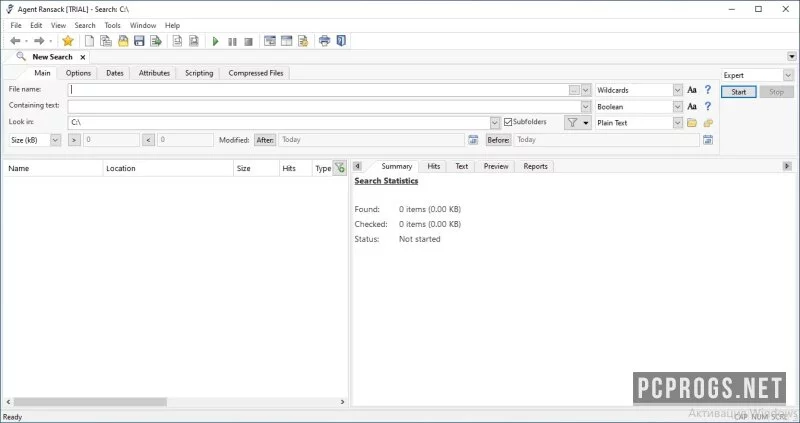Create a new search via the blank page icon
The image size is (800, 423).
click(x=89, y=41)
